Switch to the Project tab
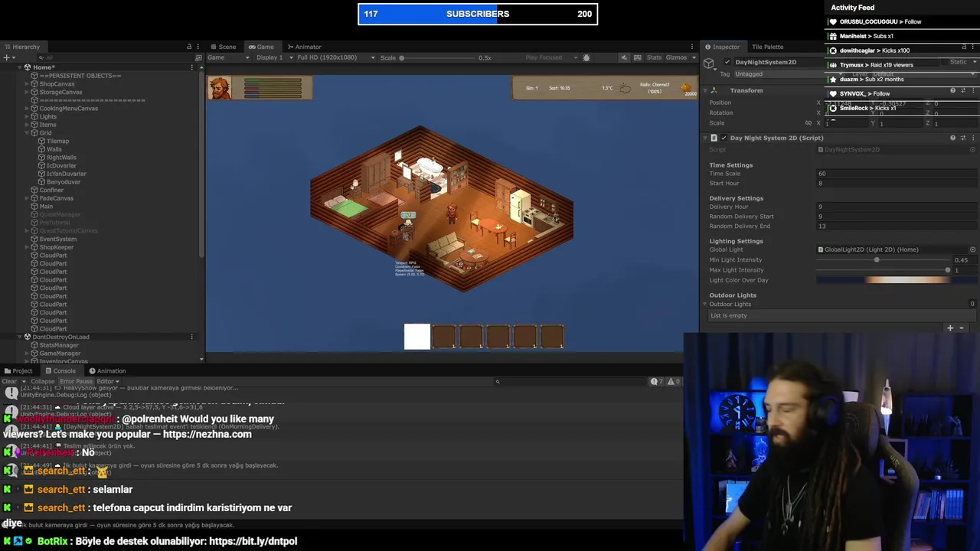Image resolution: width=980 pixels, height=551 pixels. click(x=18, y=370)
